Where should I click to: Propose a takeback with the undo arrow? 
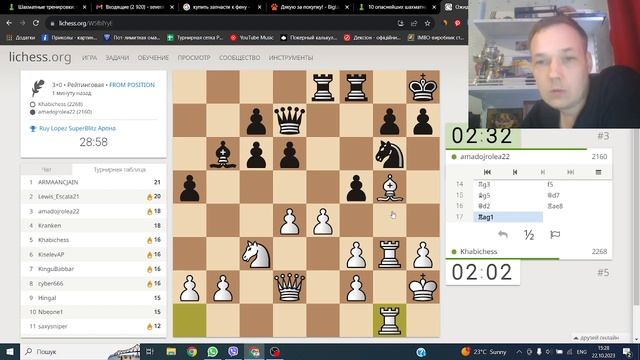[503, 235]
